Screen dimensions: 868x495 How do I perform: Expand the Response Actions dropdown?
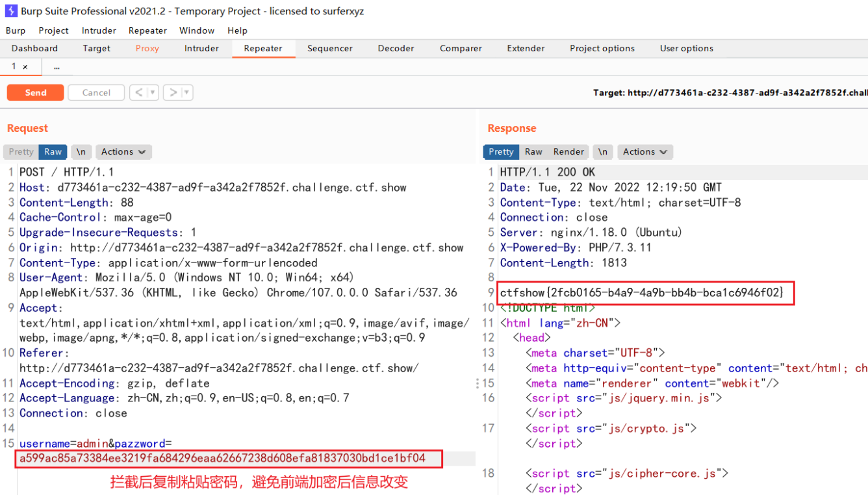[645, 152]
